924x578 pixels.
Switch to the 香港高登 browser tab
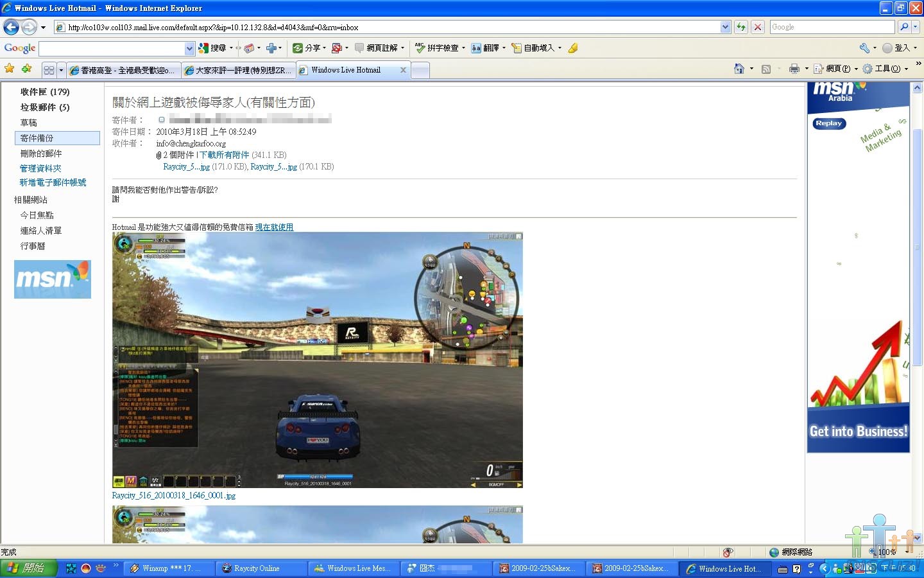tap(125, 70)
